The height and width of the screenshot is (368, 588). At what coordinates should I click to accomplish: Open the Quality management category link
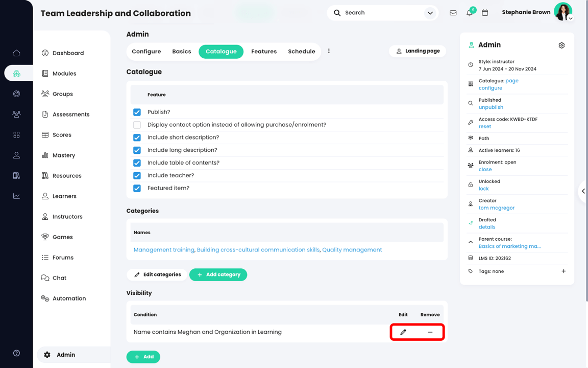(352, 250)
